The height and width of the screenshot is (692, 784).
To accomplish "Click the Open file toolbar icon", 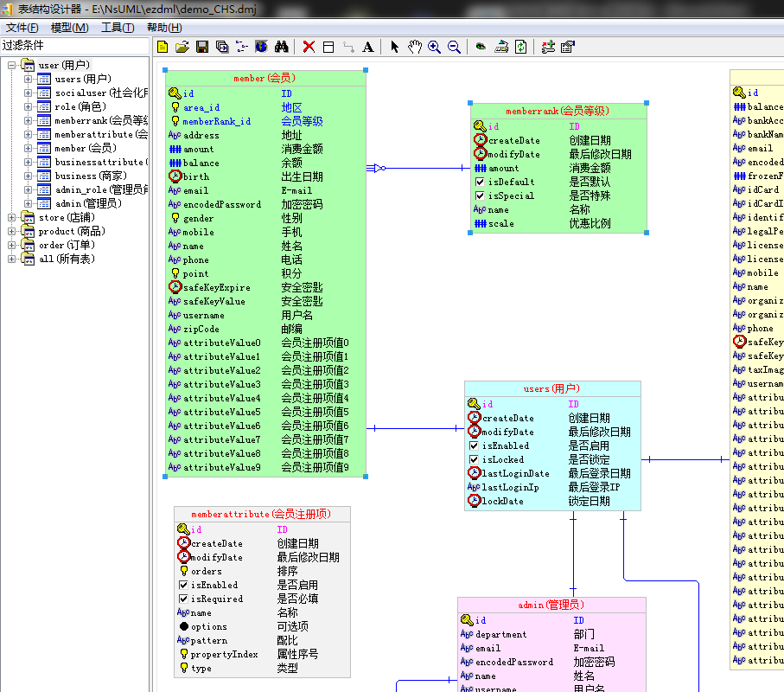I will coord(181,47).
